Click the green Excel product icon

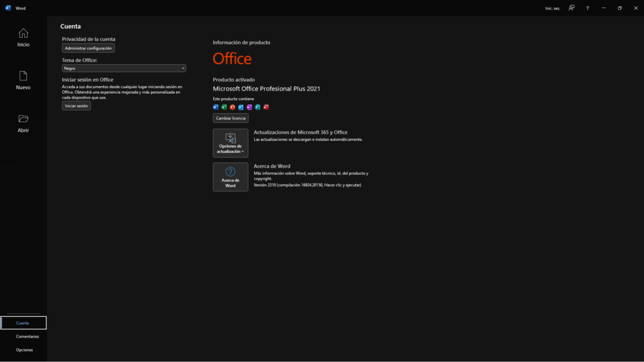(224, 107)
